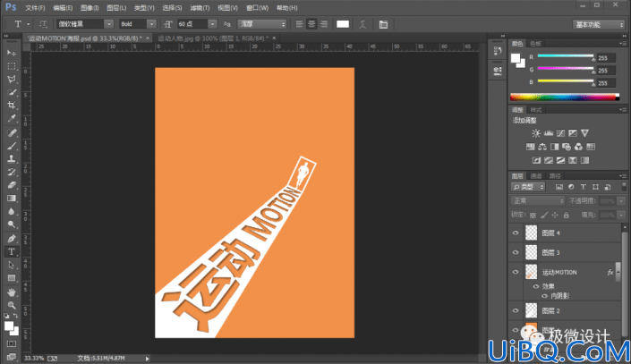Select the Eraser tool

pos(12,185)
